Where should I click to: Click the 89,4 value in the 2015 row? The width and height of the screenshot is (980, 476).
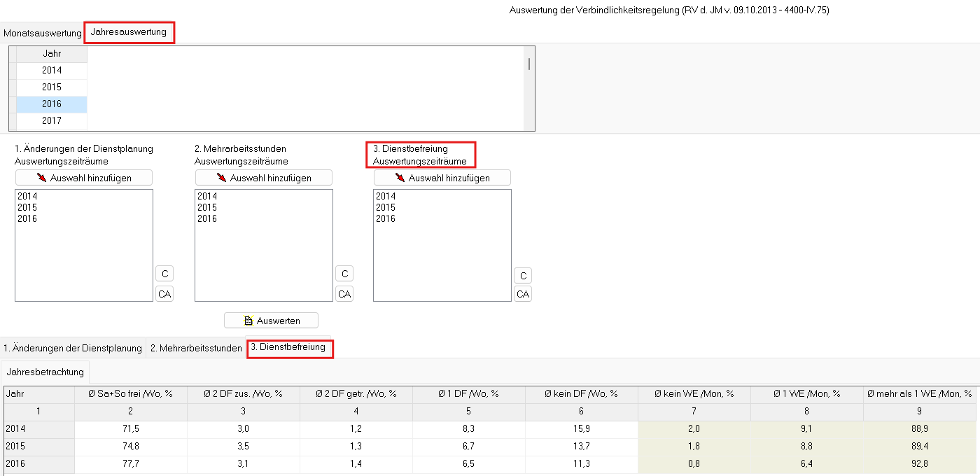pyautogui.click(x=920, y=447)
